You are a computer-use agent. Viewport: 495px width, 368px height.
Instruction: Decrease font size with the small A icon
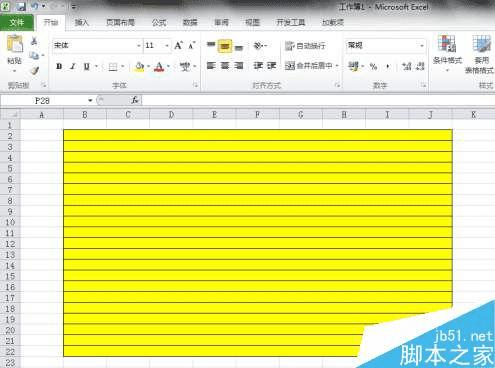(192, 45)
